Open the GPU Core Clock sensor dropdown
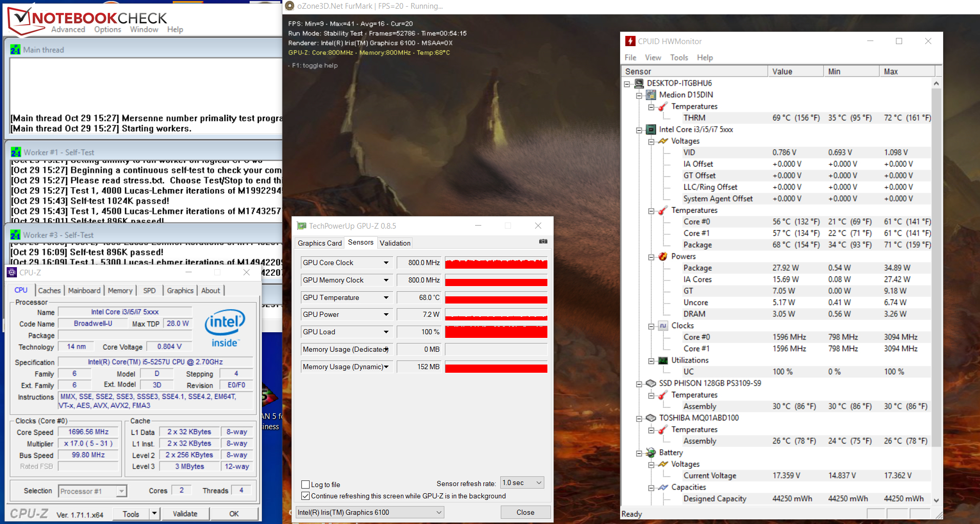 pyautogui.click(x=386, y=263)
